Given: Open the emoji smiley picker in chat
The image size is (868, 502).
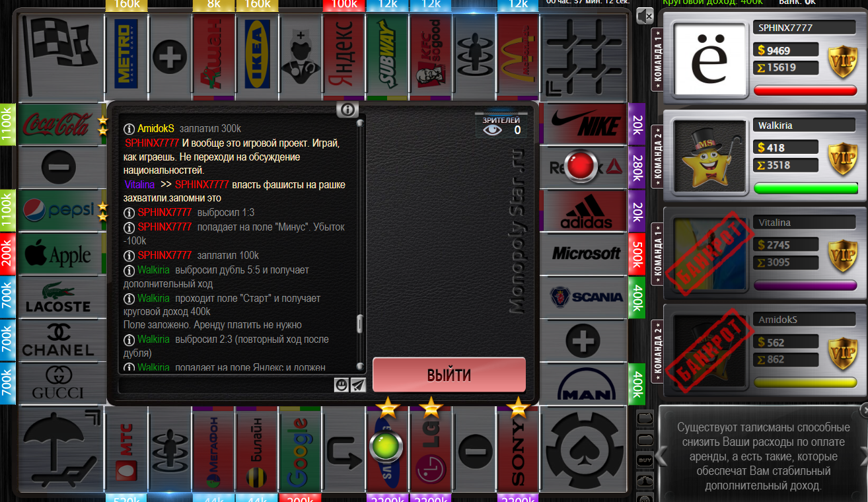Looking at the screenshot, I should (342, 385).
